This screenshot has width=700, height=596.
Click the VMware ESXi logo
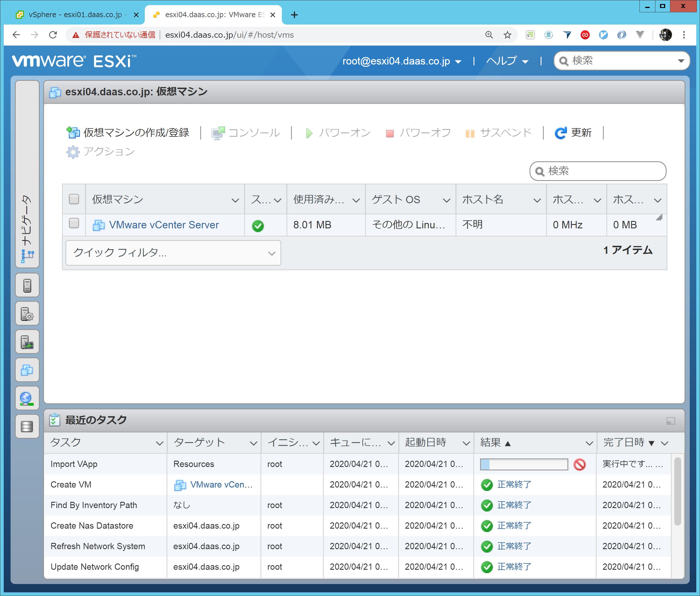(74, 61)
